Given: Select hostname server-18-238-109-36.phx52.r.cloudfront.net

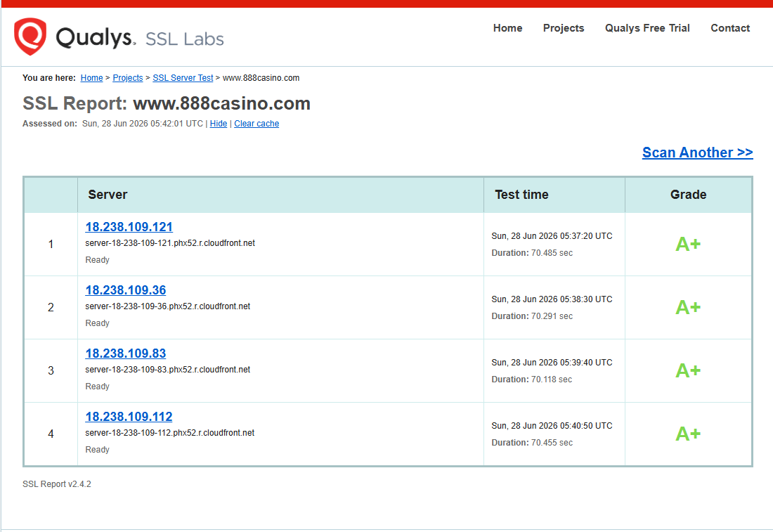Looking at the screenshot, I should (x=168, y=306).
